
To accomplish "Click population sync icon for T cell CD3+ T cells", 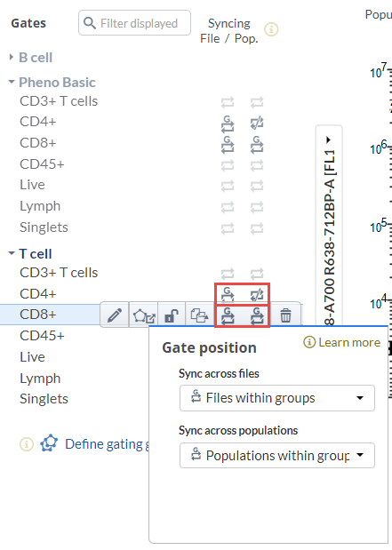I will (257, 274).
